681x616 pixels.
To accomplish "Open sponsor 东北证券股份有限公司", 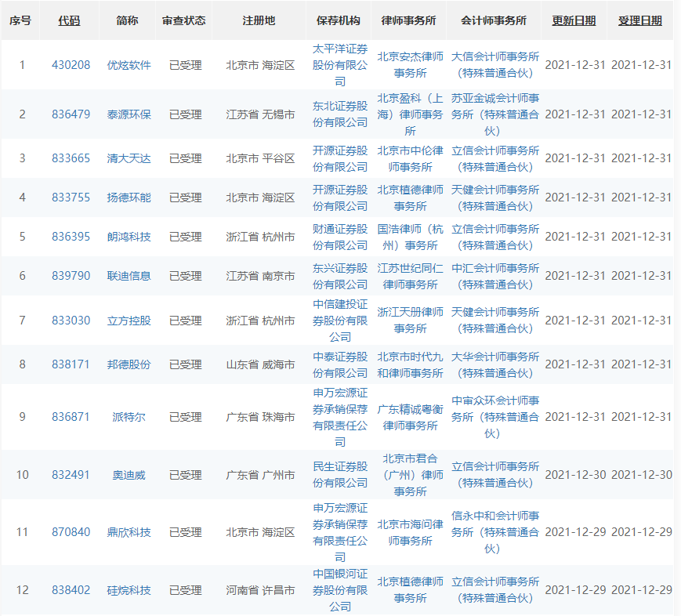I will [x=340, y=114].
